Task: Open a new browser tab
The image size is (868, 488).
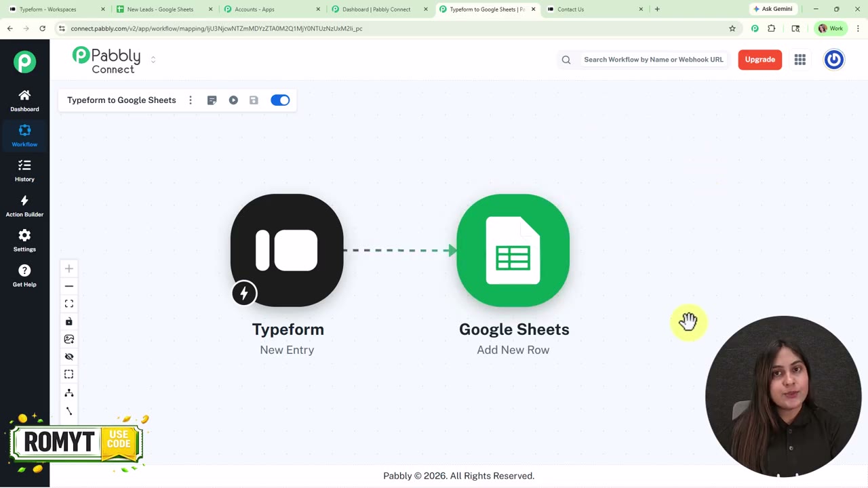Action: [x=657, y=9]
